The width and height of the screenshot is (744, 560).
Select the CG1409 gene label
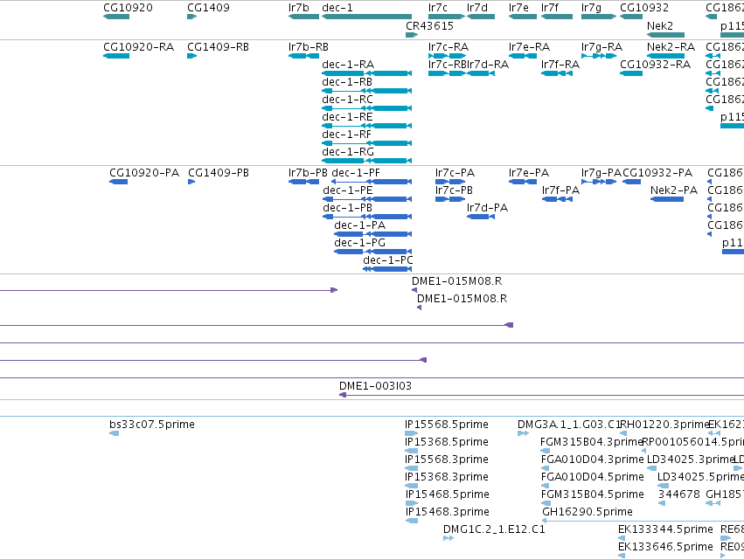coord(208,8)
